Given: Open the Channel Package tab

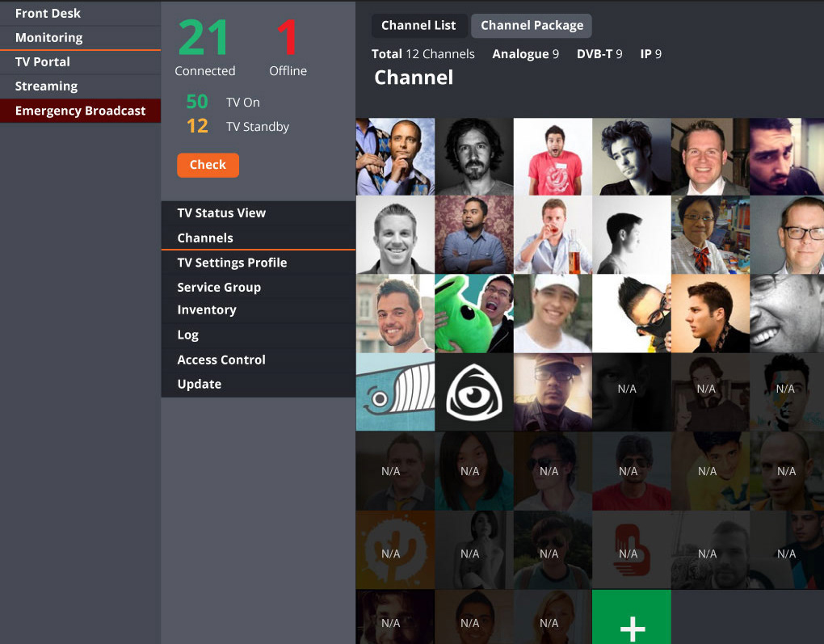Looking at the screenshot, I should (532, 26).
